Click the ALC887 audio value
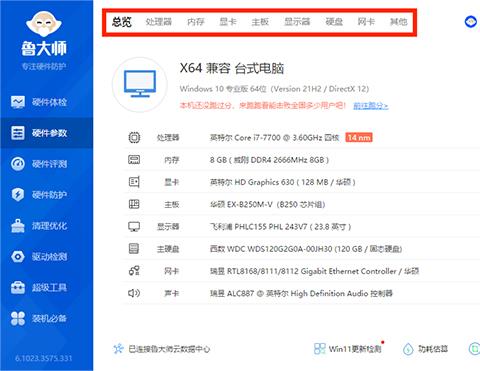480x371 pixels. click(301, 293)
